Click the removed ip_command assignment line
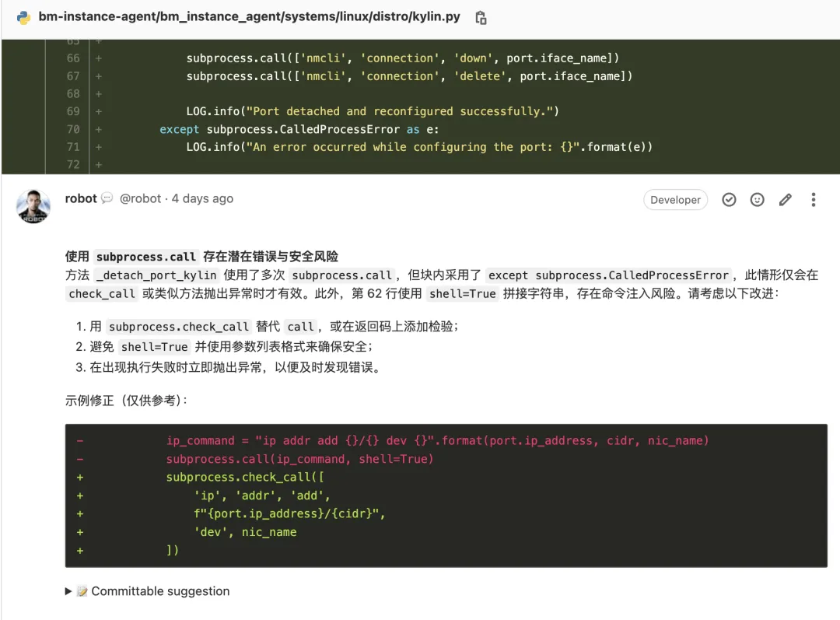The height and width of the screenshot is (620, 840). 437,440
